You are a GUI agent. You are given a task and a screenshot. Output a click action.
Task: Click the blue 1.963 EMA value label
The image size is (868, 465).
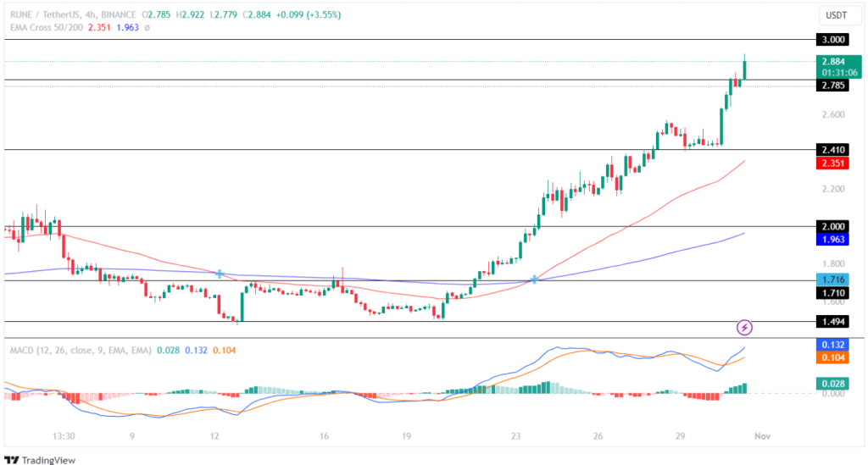(x=830, y=240)
